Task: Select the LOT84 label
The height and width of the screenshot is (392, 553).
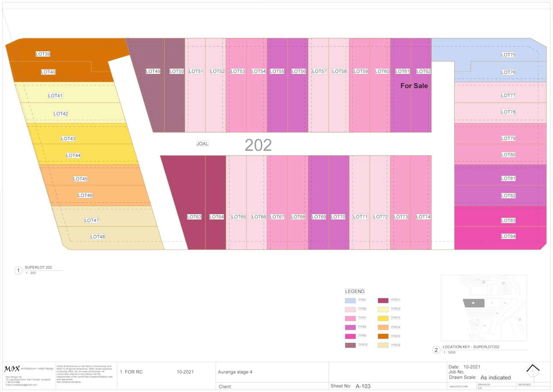Action: pos(508,236)
